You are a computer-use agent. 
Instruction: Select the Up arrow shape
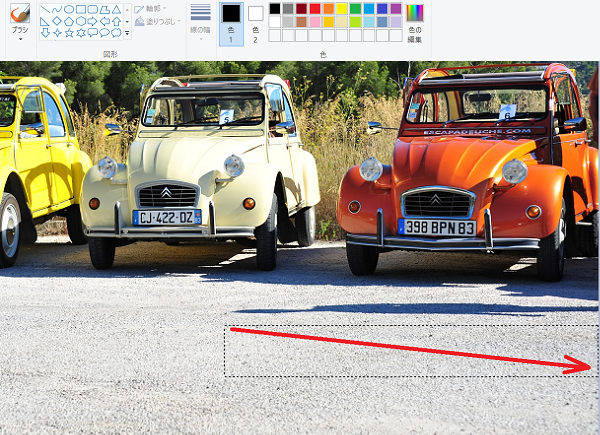116,21
